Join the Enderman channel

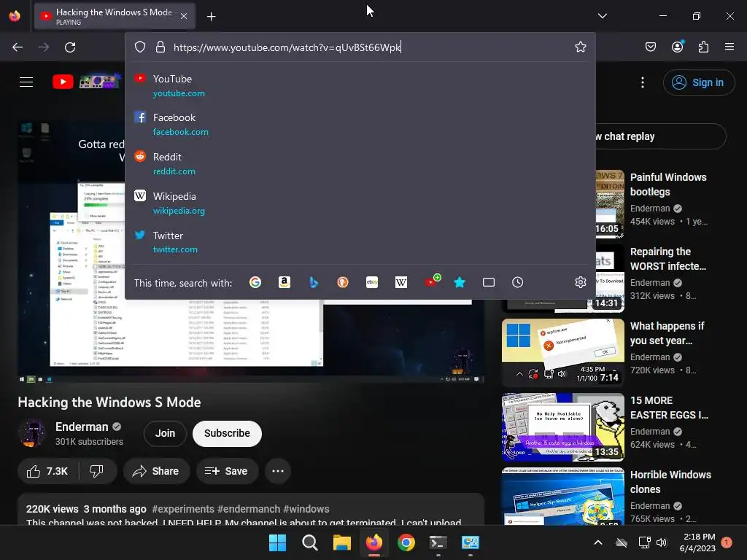pos(165,433)
